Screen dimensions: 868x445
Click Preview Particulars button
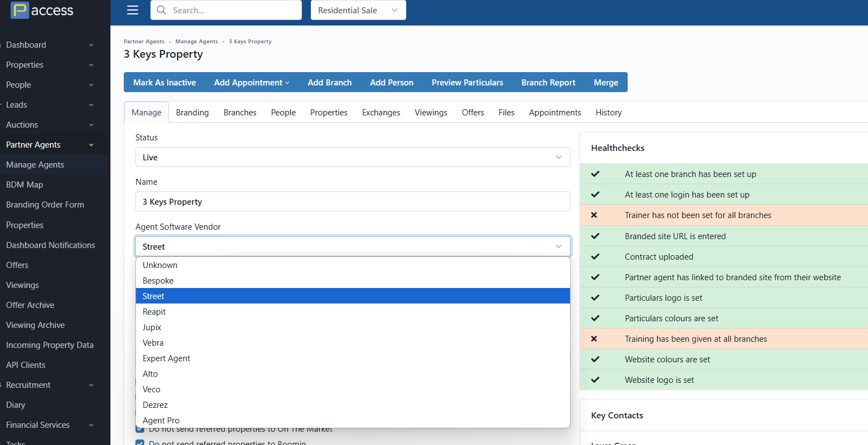[467, 82]
